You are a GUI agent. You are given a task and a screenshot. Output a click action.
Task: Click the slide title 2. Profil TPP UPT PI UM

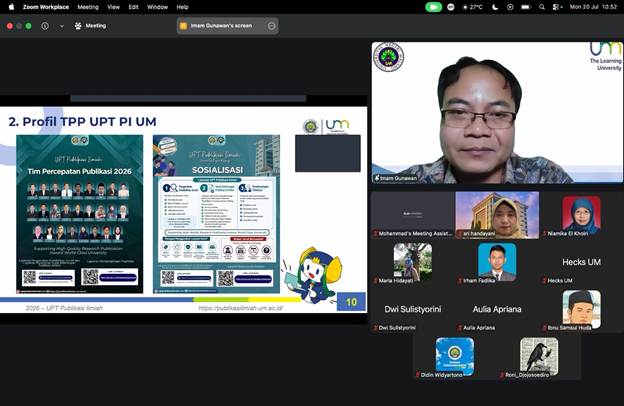(x=82, y=122)
